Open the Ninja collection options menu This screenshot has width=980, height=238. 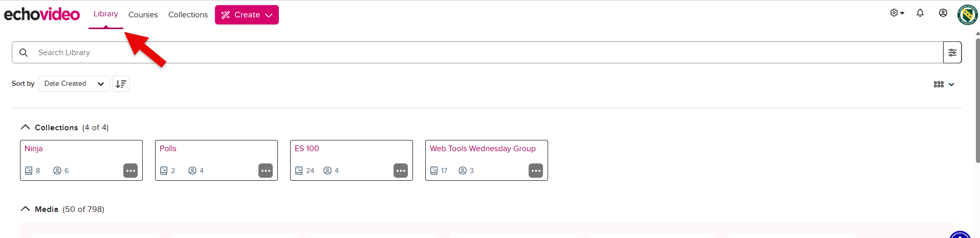130,171
